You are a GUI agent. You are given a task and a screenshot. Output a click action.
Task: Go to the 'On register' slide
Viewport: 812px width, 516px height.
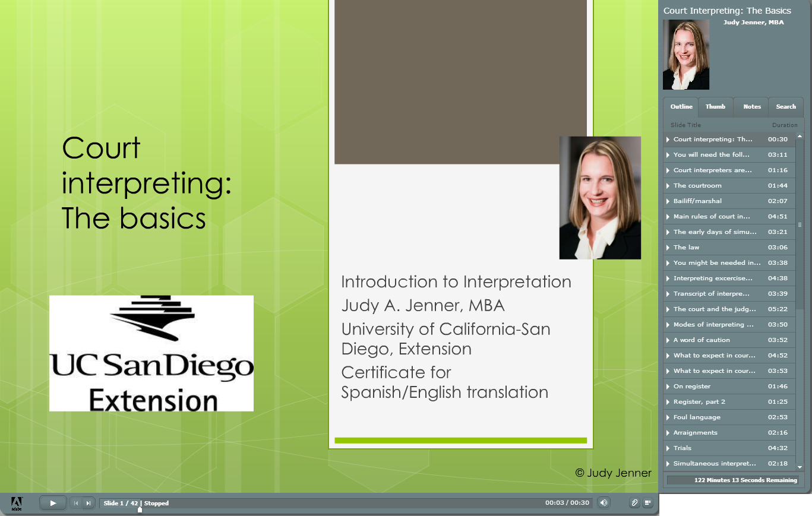pyautogui.click(x=729, y=386)
